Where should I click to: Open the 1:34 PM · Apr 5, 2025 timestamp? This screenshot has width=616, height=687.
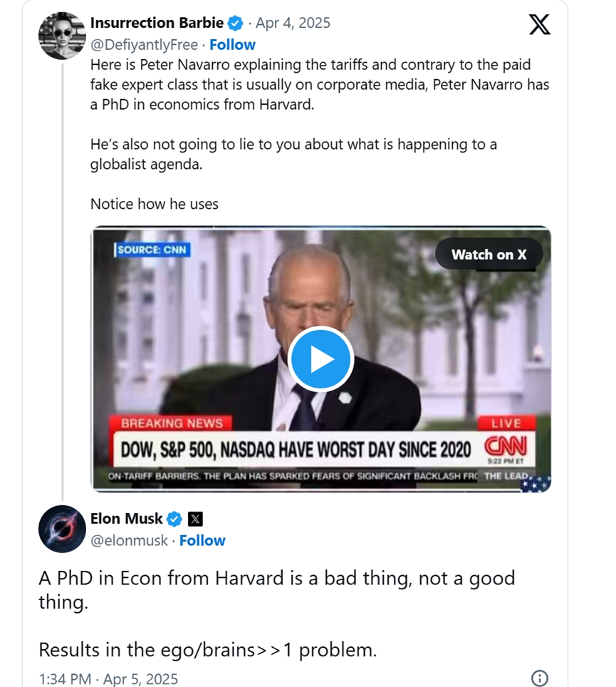[108, 678]
